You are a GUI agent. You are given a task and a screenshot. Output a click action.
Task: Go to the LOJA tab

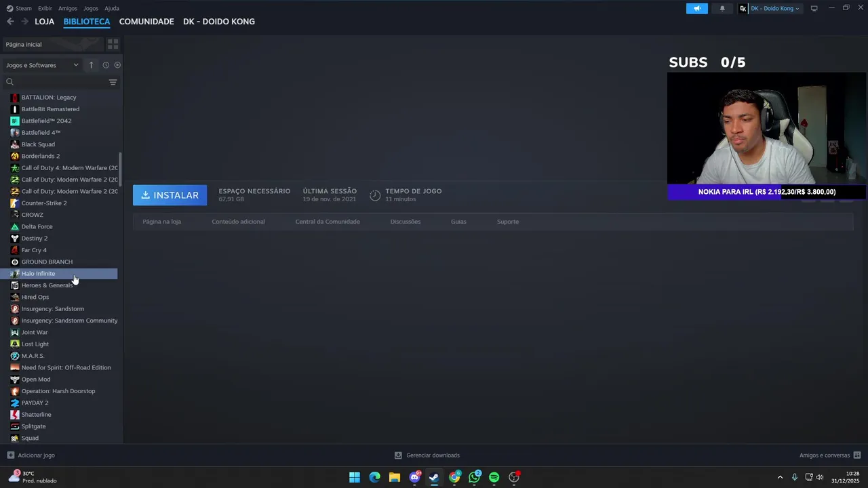(x=45, y=22)
